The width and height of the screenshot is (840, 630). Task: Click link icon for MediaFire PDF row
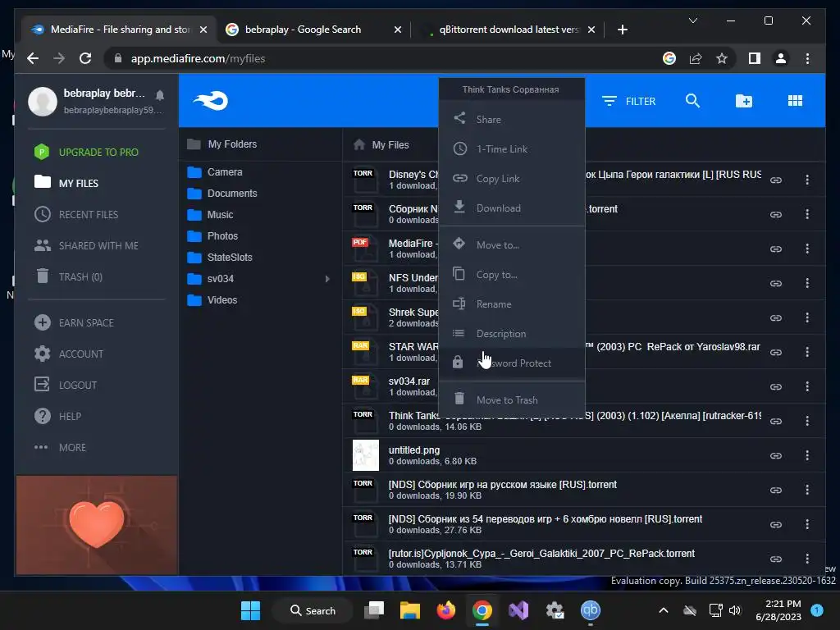tap(776, 249)
